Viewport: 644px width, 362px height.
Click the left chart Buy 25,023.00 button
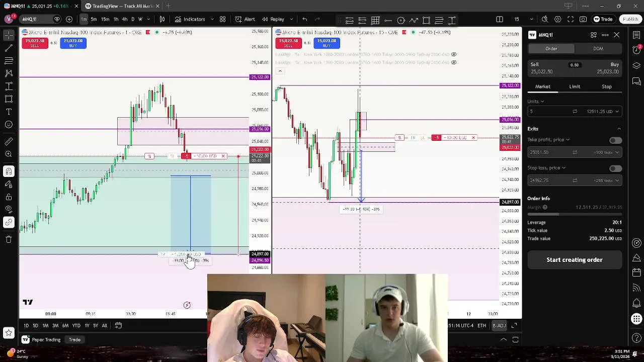73,43
